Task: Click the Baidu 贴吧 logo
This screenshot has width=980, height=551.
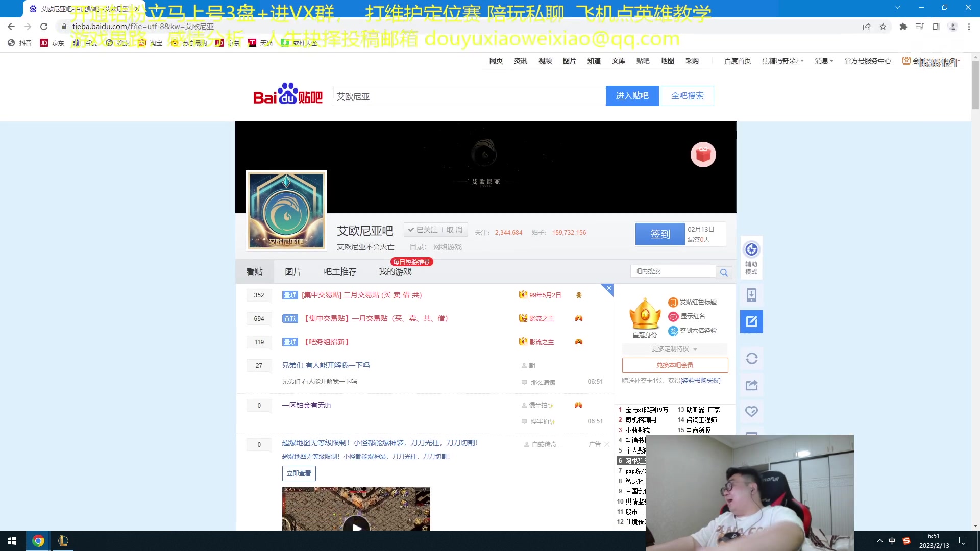Action: pyautogui.click(x=287, y=94)
